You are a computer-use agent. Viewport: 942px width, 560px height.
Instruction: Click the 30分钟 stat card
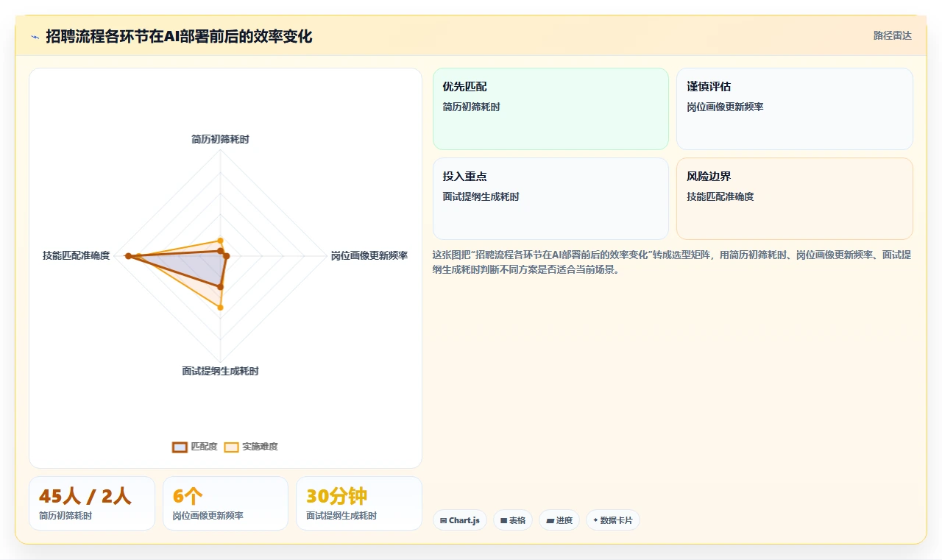point(359,503)
